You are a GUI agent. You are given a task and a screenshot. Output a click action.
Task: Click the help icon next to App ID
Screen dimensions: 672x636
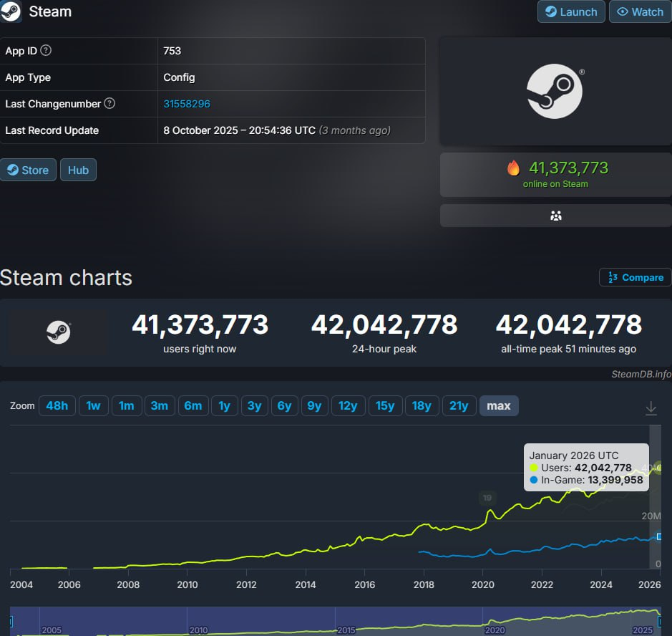46,51
